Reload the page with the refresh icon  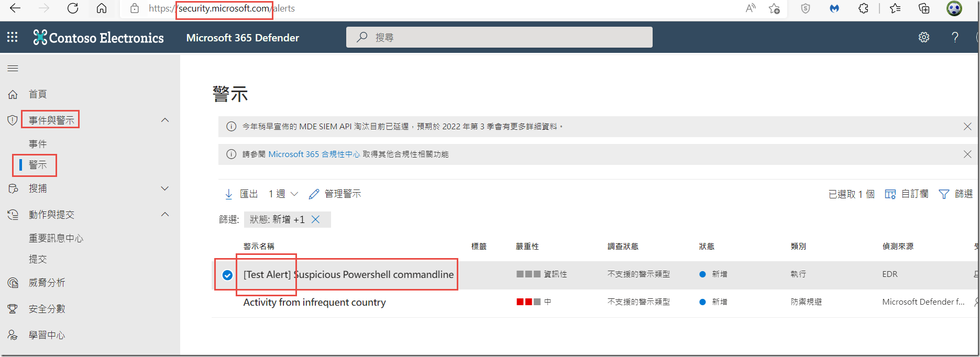(x=73, y=8)
